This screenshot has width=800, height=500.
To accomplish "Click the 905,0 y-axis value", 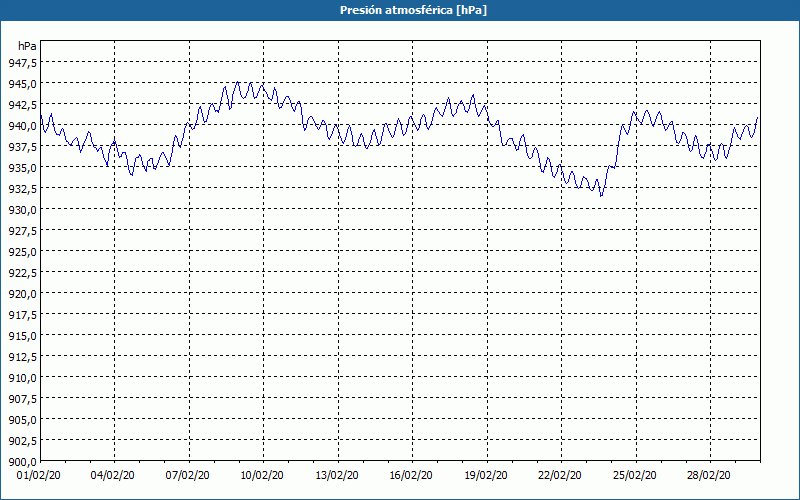I will click(x=22, y=420).
